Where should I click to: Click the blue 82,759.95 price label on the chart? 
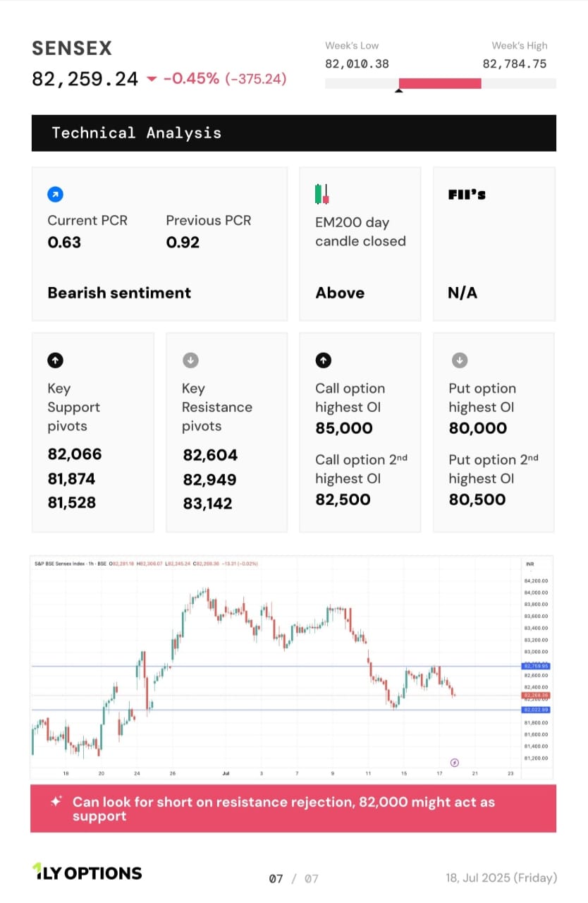pyautogui.click(x=536, y=666)
